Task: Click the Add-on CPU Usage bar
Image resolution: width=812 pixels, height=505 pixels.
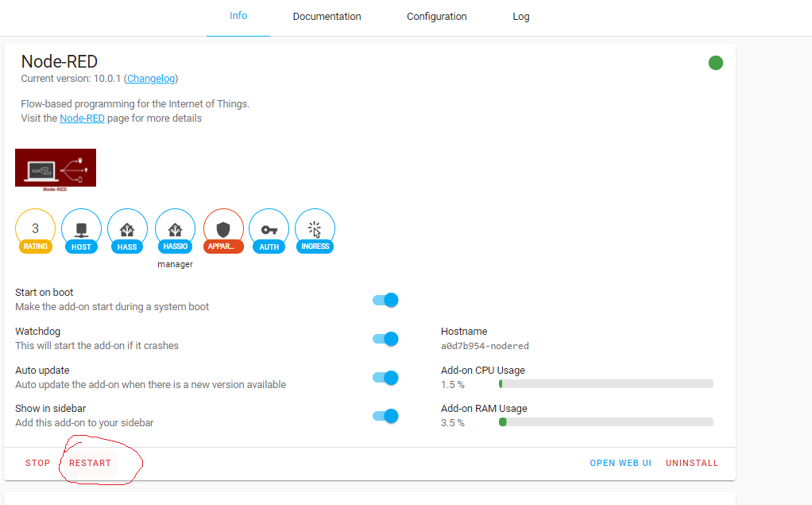Action: coord(605,383)
